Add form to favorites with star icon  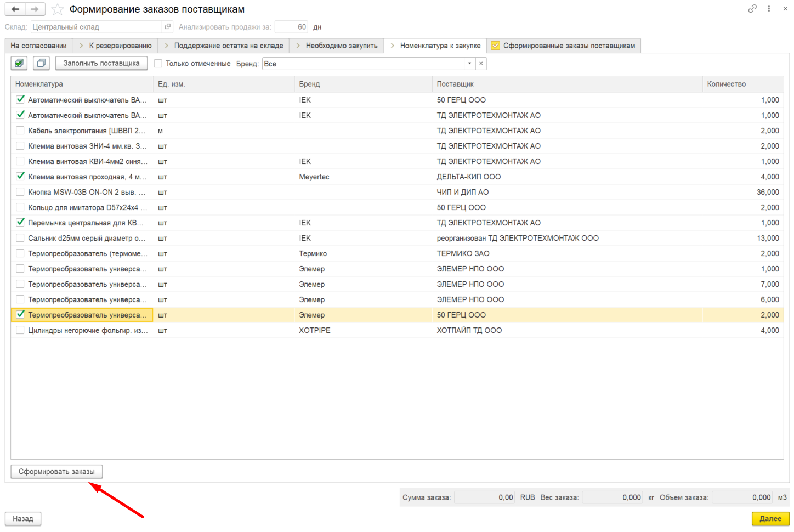click(58, 9)
